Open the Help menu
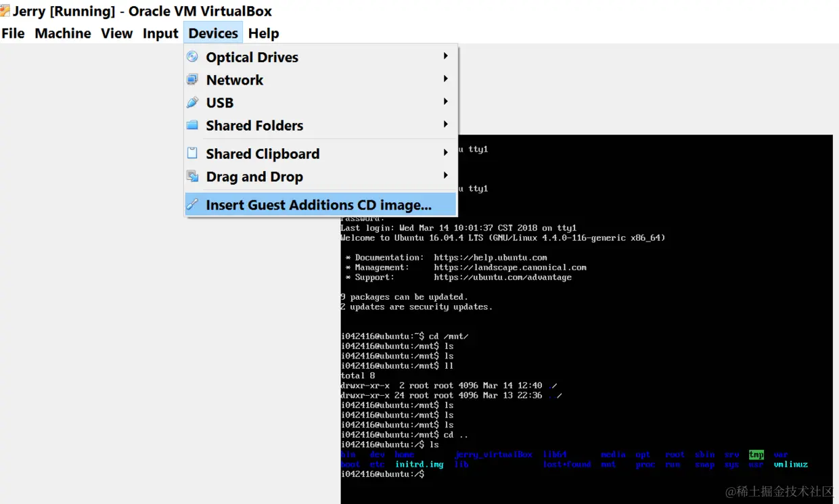Image resolution: width=839 pixels, height=504 pixels. 263,33
